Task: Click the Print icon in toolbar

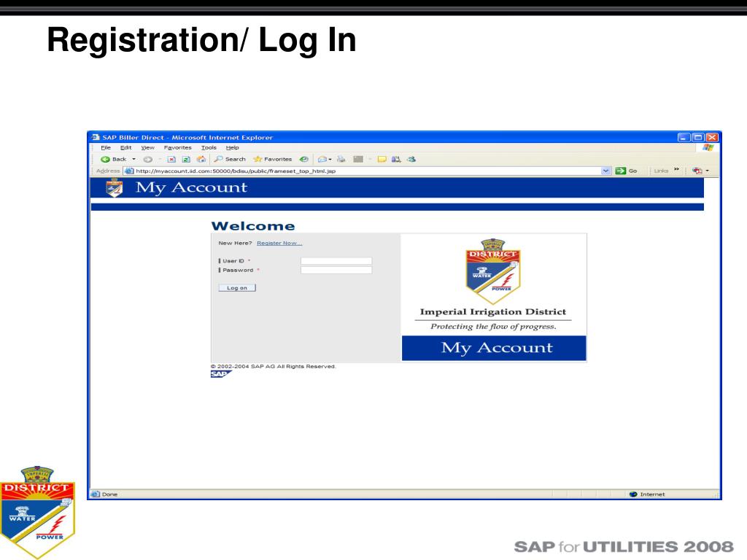Action: [341, 159]
